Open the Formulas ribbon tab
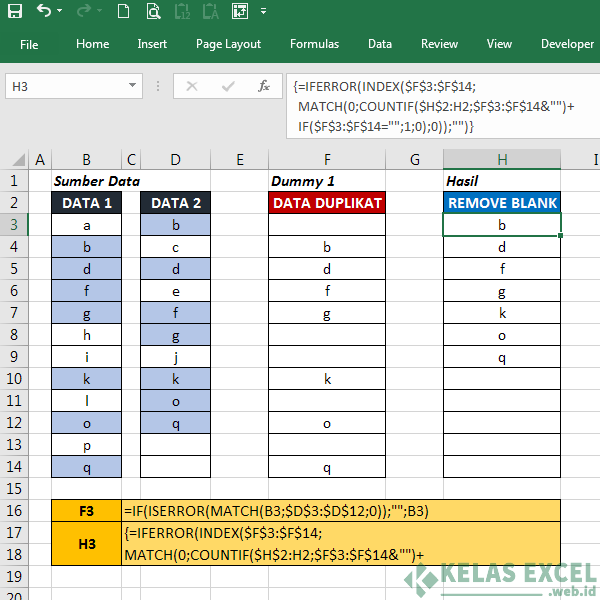The height and width of the screenshot is (600, 600). tap(314, 44)
